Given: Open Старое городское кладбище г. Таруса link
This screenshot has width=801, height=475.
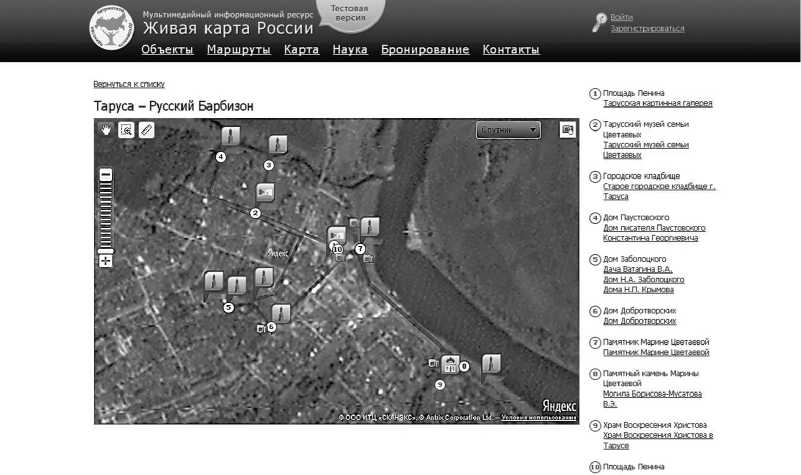Looking at the screenshot, I should [x=659, y=191].
